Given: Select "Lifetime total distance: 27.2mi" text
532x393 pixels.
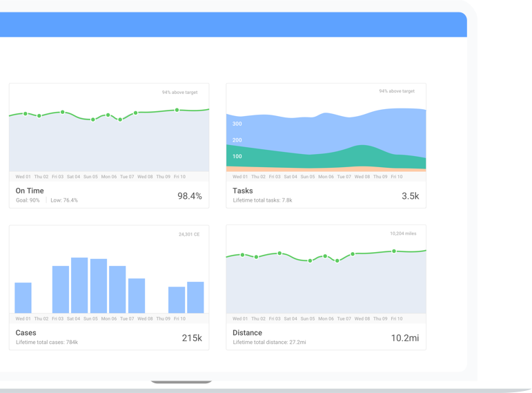Looking at the screenshot, I should [269, 343].
